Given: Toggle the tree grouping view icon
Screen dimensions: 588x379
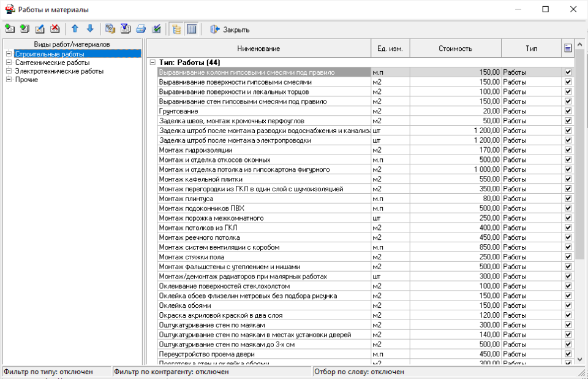Looking at the screenshot, I should click(176, 29).
